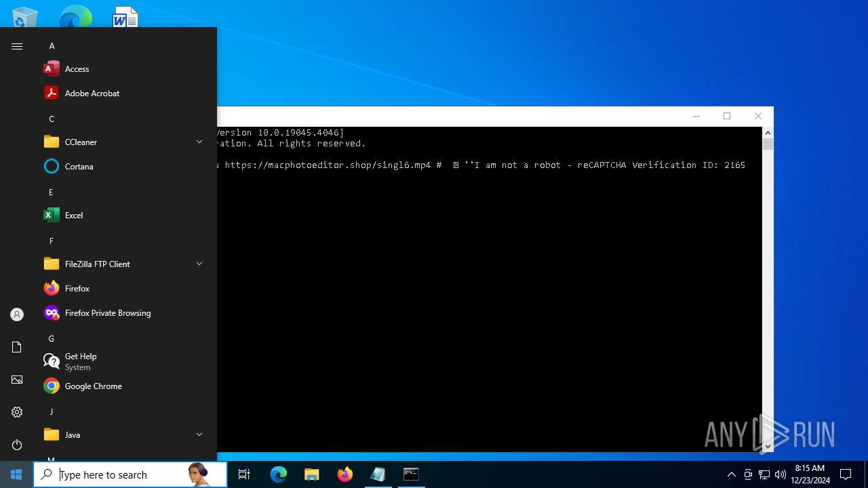
Task: Open the Recycle Bin desktop icon
Action: click(x=25, y=17)
